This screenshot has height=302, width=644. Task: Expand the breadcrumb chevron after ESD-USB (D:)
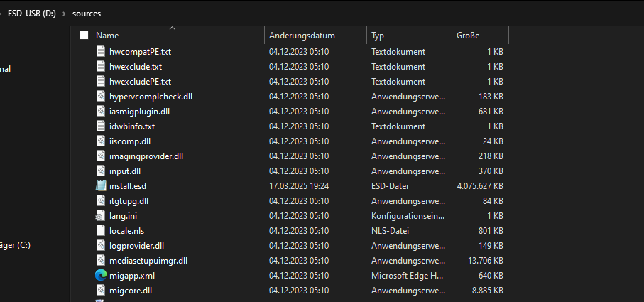pyautogui.click(x=65, y=13)
